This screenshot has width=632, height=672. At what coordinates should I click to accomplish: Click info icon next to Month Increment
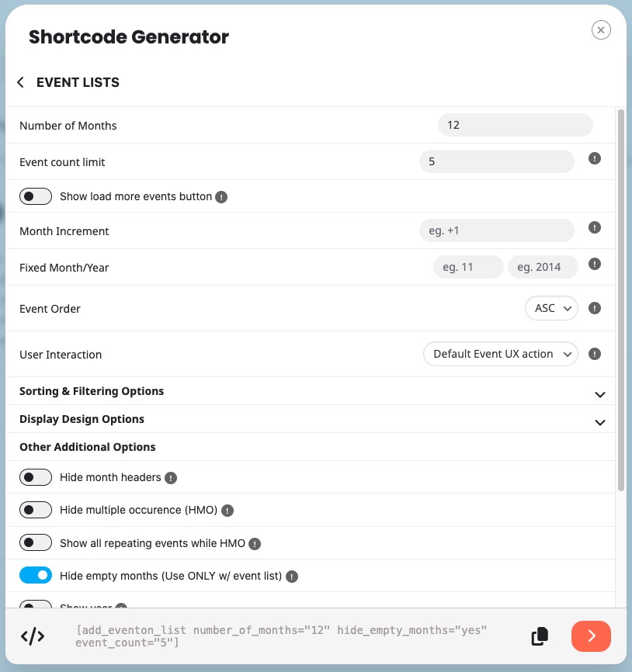pyautogui.click(x=595, y=227)
